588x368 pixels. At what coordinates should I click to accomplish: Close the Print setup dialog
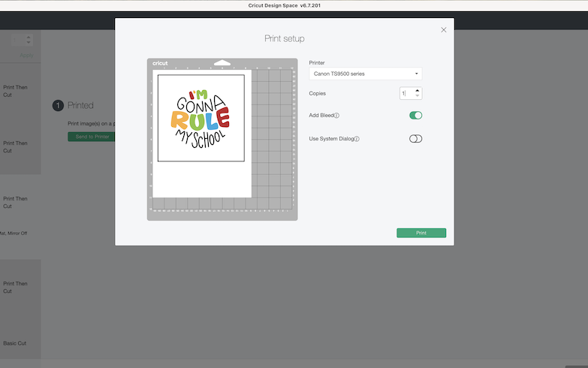click(x=444, y=29)
